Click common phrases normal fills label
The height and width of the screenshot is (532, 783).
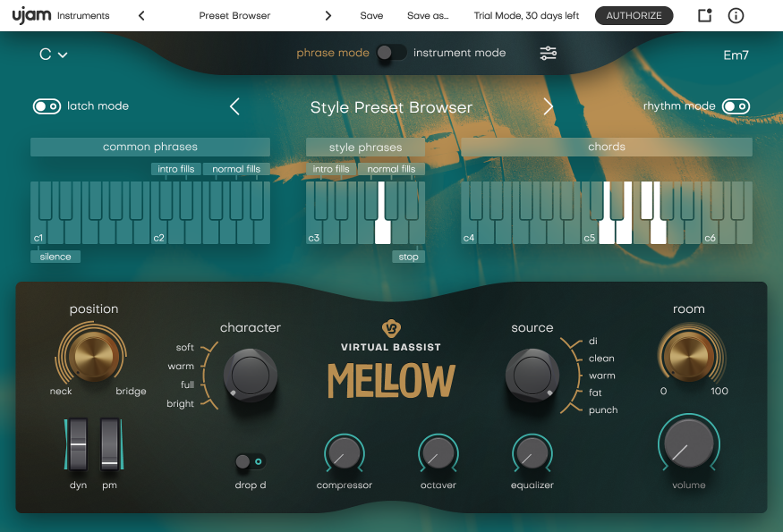[236, 169]
